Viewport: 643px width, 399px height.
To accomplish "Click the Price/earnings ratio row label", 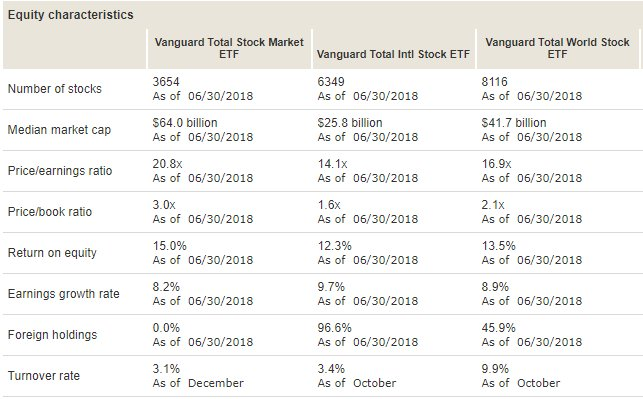I will 60,171.
